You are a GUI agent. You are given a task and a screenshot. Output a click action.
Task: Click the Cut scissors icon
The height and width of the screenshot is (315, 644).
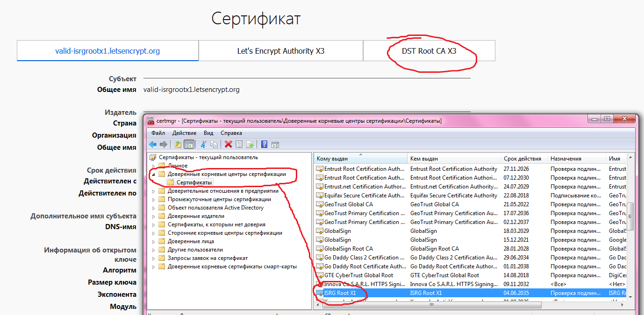coord(203,144)
